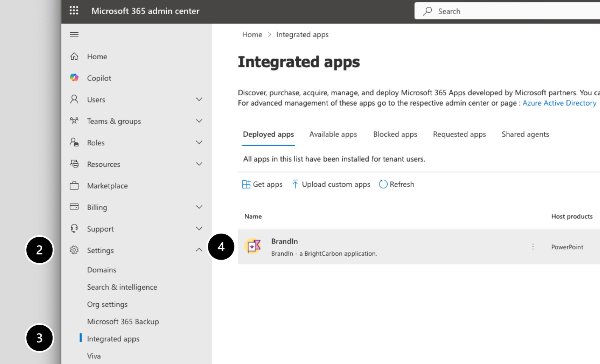Click the Users person icon
Screen dimensions: 600x364
tap(74, 99)
